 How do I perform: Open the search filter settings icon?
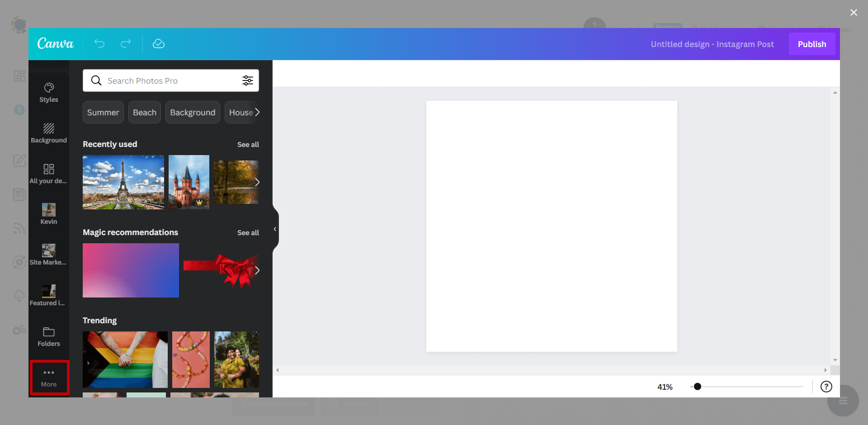pos(248,80)
